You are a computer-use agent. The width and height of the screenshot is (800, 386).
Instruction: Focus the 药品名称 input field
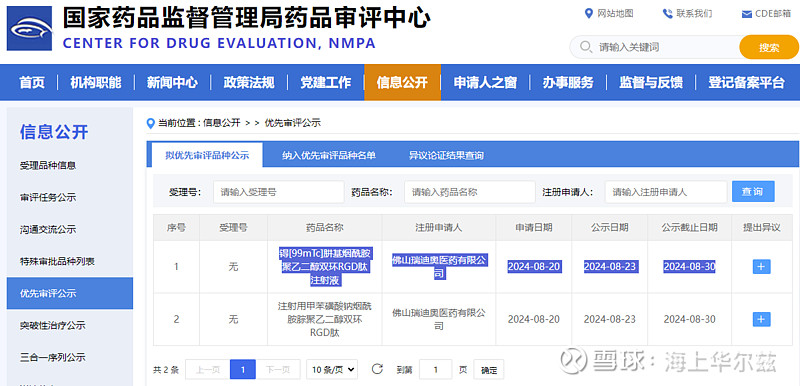[x=470, y=192]
